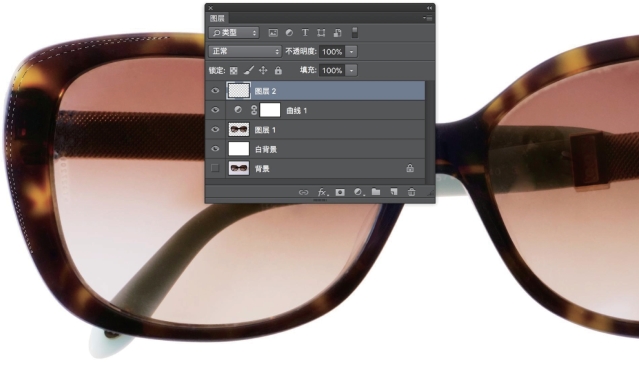The width and height of the screenshot is (639, 366).
Task: Lock image pixels brush icon
Action: 249,71
